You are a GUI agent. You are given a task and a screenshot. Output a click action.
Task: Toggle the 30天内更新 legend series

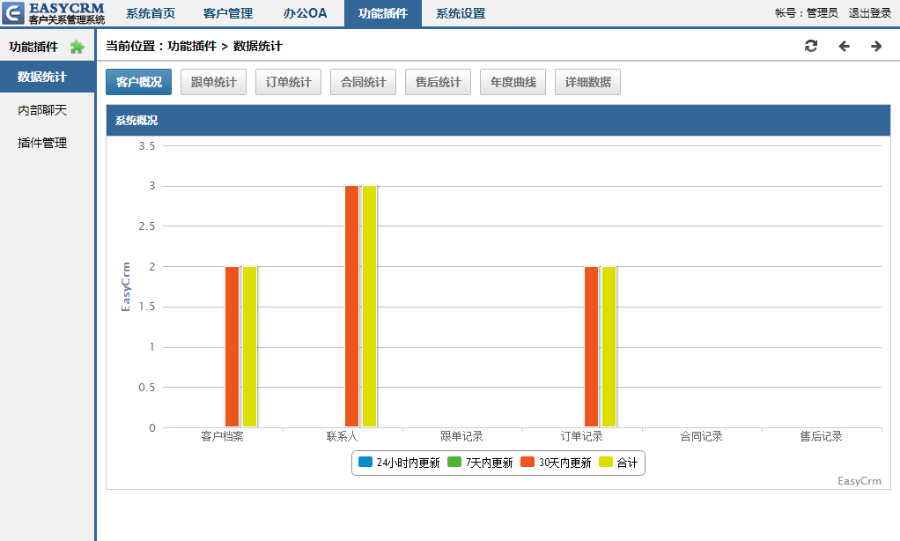556,462
